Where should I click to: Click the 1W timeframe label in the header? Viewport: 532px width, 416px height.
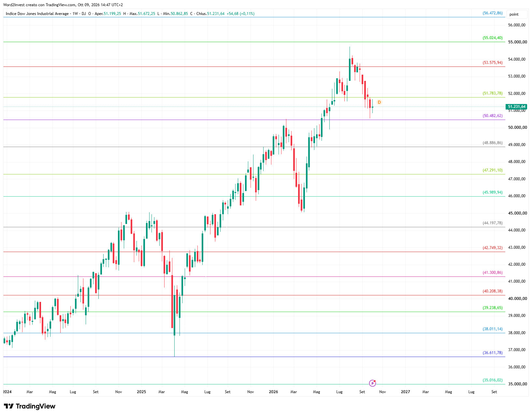(x=75, y=14)
